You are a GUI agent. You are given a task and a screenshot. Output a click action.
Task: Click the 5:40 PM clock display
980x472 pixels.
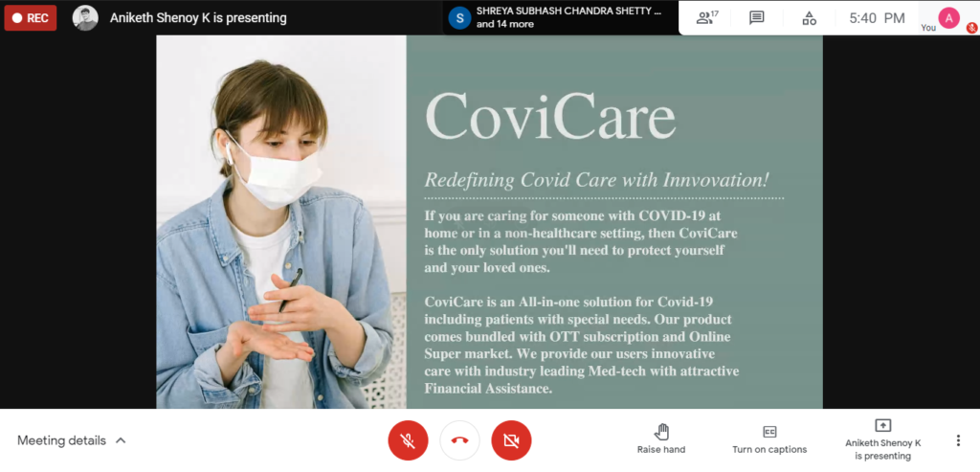[877, 18]
